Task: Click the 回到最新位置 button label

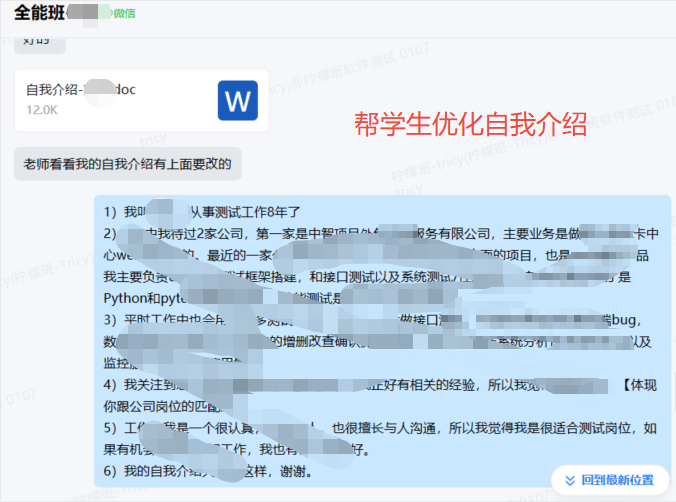Action: (x=617, y=480)
